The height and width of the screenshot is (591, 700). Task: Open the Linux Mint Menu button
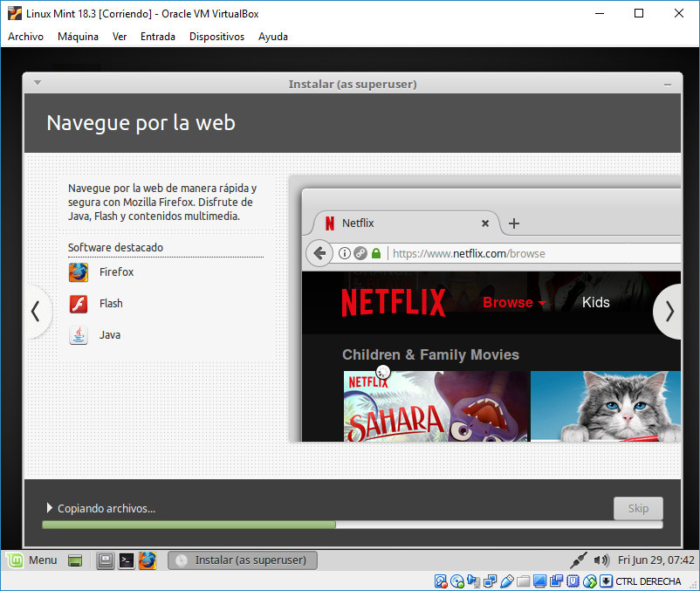(32, 560)
